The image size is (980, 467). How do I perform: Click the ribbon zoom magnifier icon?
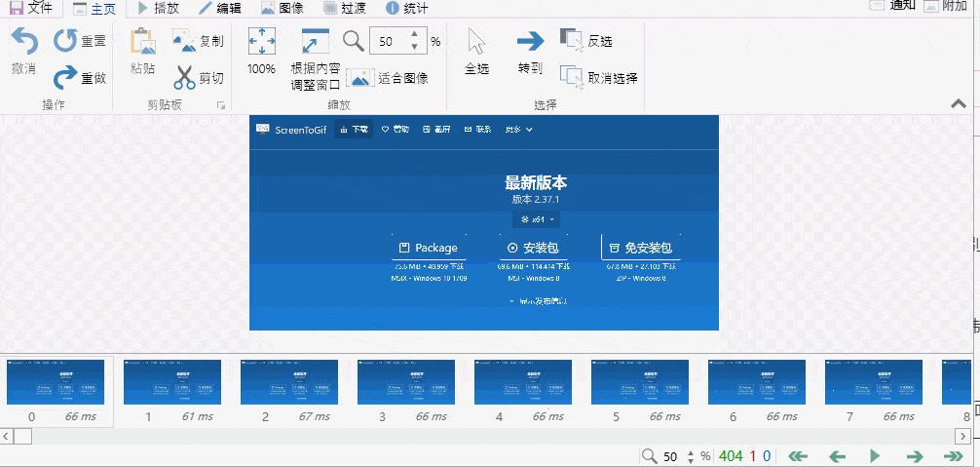pyautogui.click(x=354, y=41)
